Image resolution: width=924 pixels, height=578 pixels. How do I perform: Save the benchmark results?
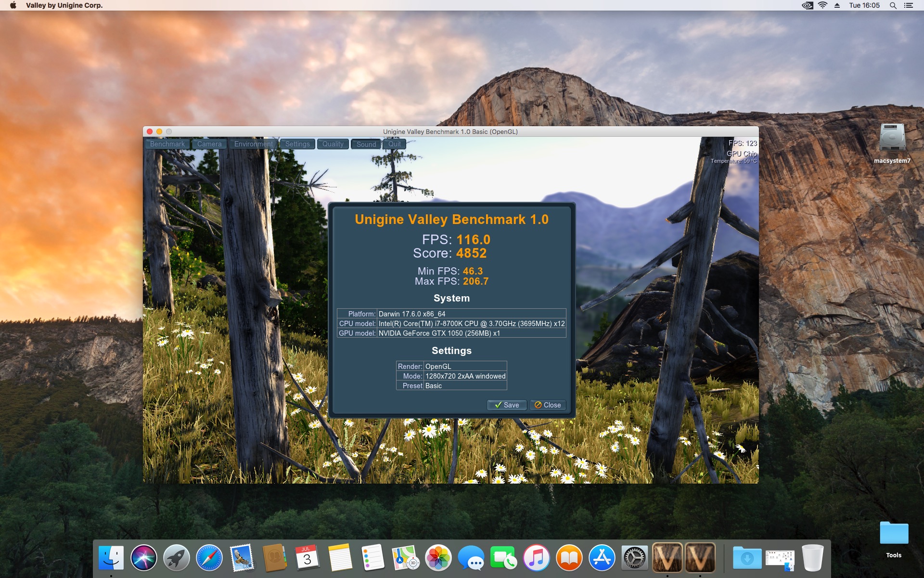pyautogui.click(x=507, y=405)
